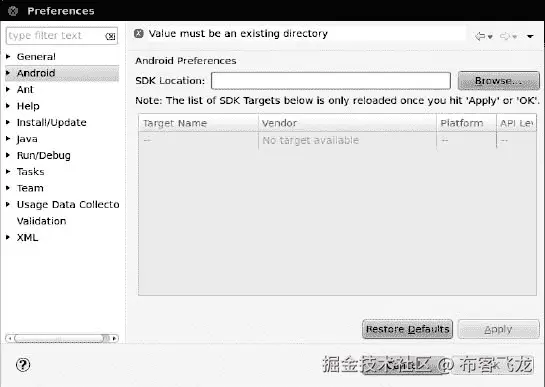Select Help in the preferences tree
Screen dimensions: 545x387
28,106
